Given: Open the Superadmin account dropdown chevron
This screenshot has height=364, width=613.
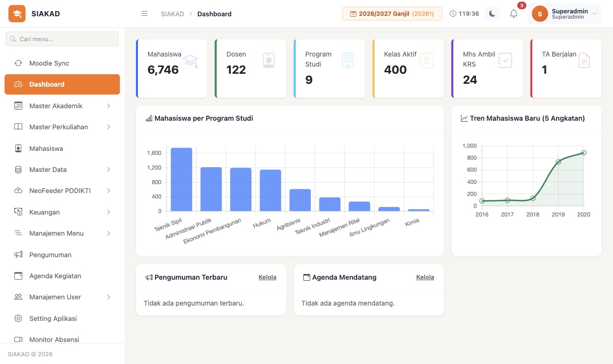Looking at the screenshot, I should coord(594,14).
